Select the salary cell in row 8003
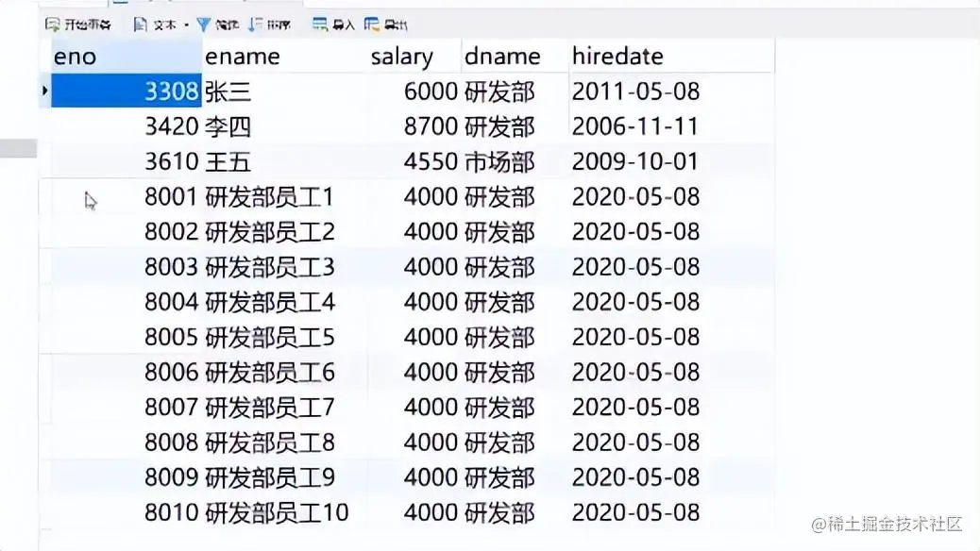The height and width of the screenshot is (551, 980). pyautogui.click(x=414, y=267)
